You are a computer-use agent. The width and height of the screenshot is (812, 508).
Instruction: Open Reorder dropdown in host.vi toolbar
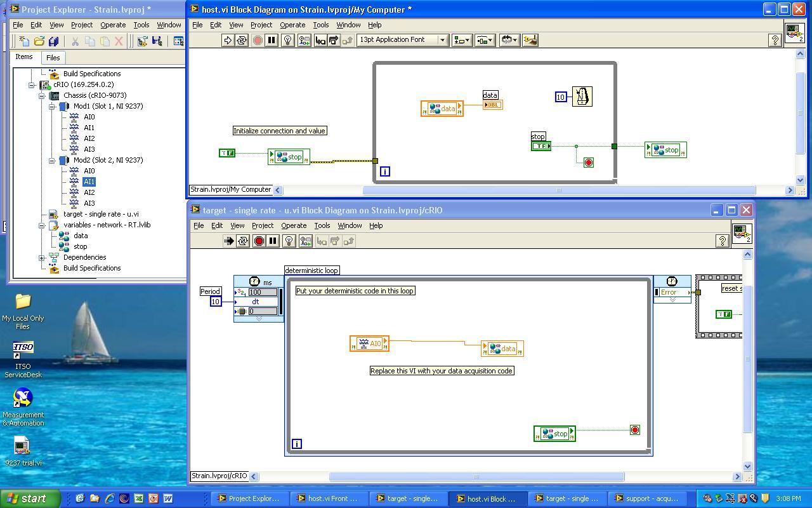pos(509,40)
